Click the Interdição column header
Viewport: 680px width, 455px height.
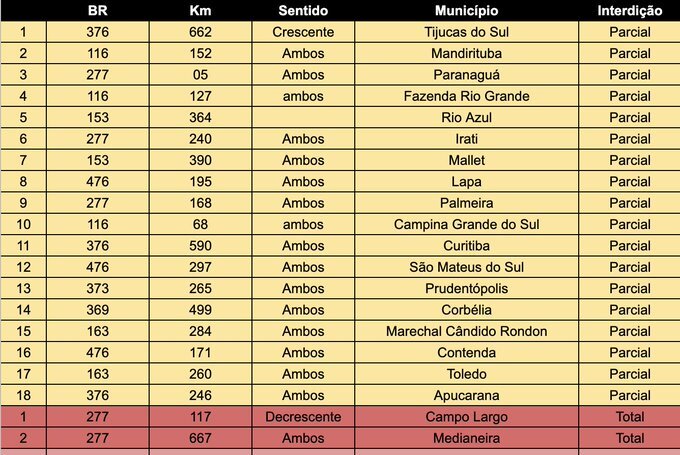click(629, 10)
